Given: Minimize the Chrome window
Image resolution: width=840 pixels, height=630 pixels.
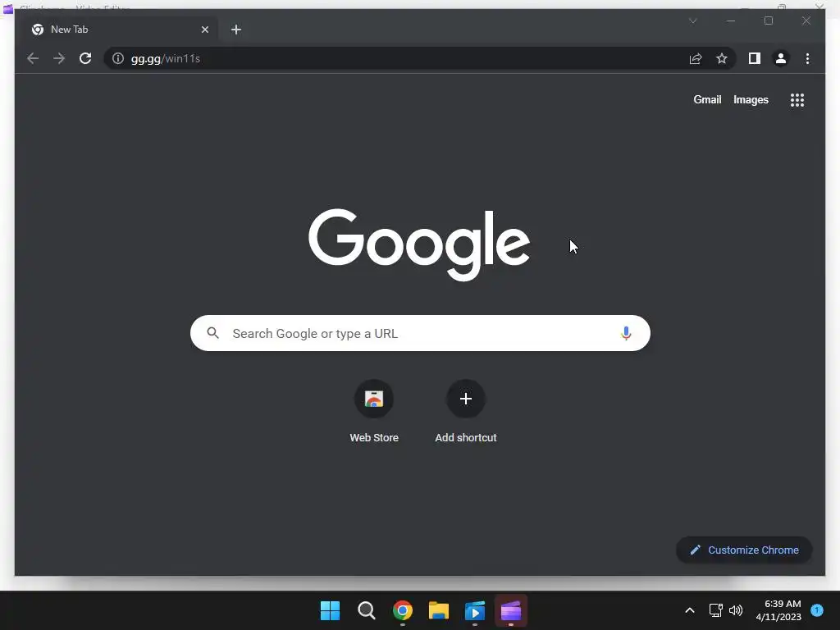Looking at the screenshot, I should coord(731,21).
